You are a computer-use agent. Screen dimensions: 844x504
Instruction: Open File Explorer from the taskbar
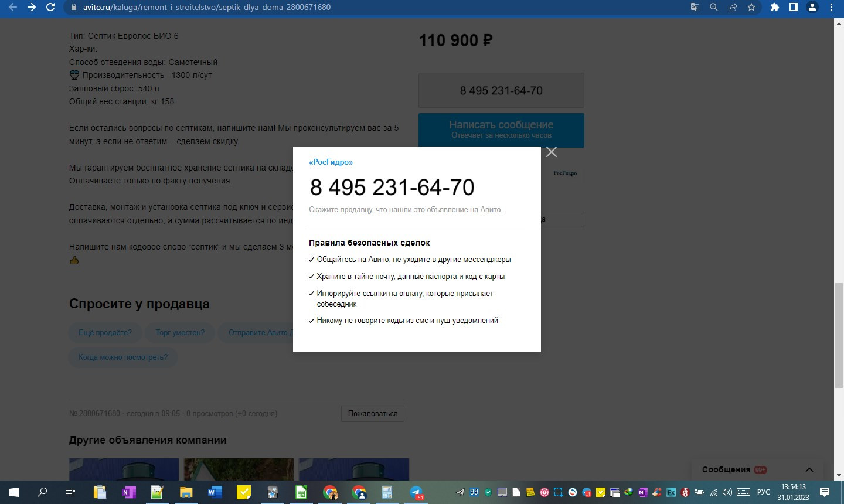click(186, 492)
